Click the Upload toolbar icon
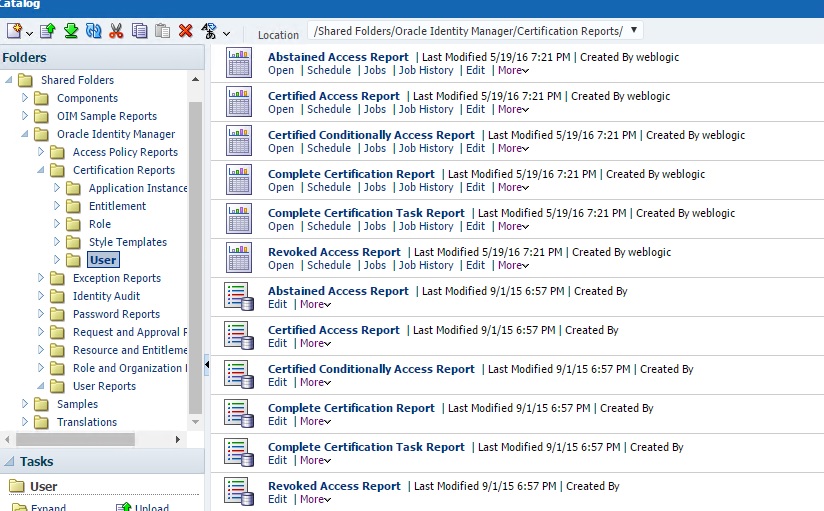824x511 pixels. pos(48,31)
